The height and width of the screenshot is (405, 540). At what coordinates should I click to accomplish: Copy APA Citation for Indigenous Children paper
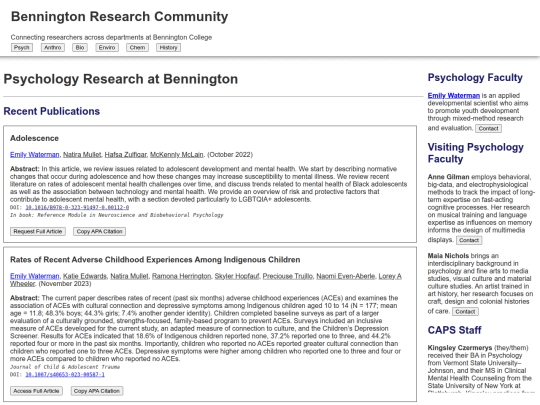pos(97,391)
